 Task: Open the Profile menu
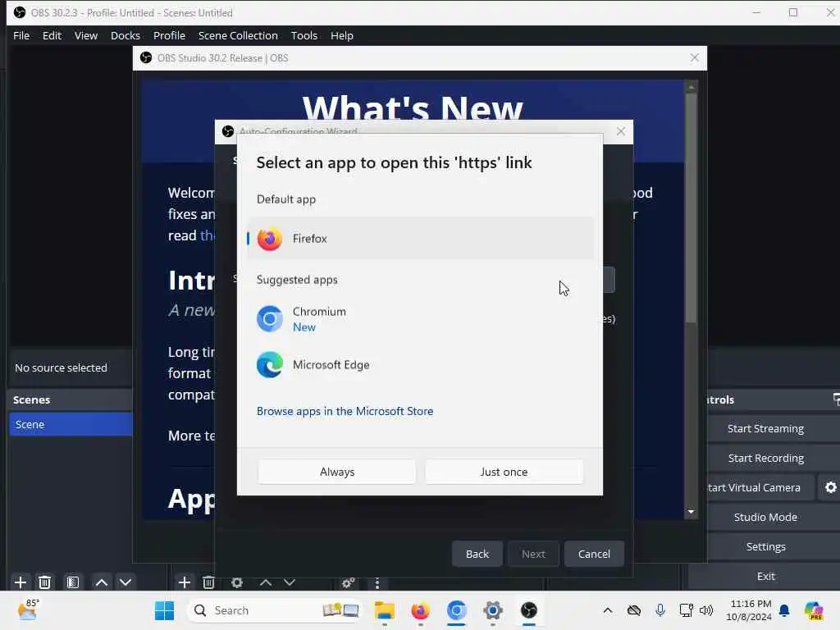click(x=169, y=35)
